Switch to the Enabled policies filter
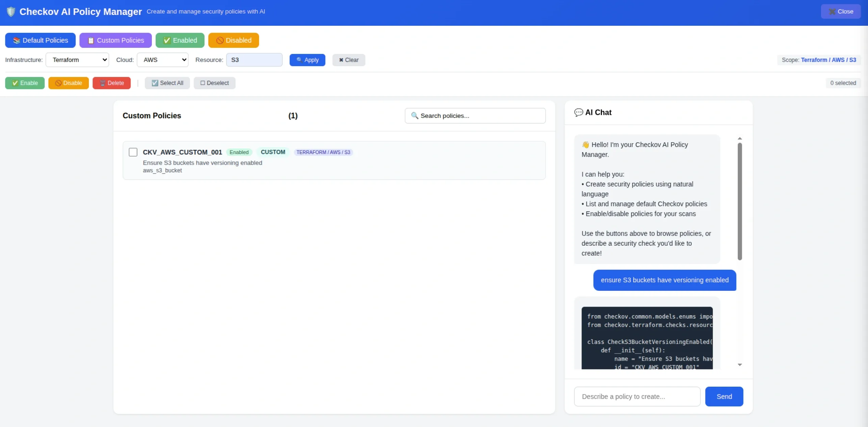Viewport: 868px width, 427px height. tap(180, 40)
